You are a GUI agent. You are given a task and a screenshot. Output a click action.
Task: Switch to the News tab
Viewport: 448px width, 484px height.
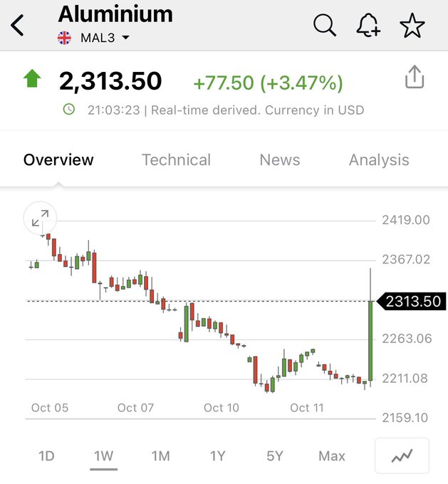click(x=280, y=160)
